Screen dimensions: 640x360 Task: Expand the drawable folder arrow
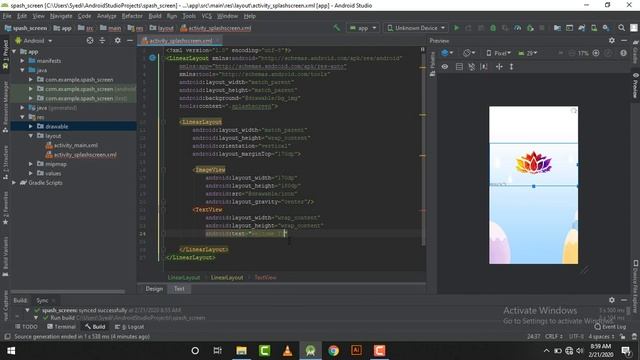(31, 127)
